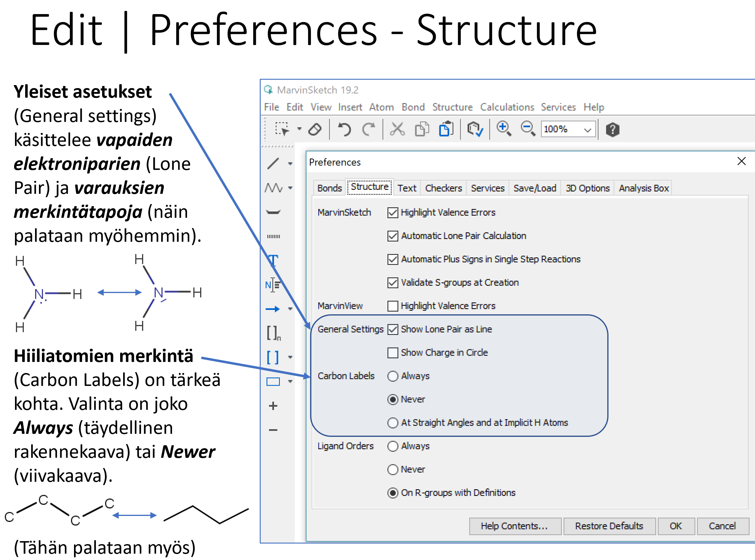This screenshot has height=560, width=755.
Task: Expand the selection tool dropdown arrow
Action: tap(299, 129)
